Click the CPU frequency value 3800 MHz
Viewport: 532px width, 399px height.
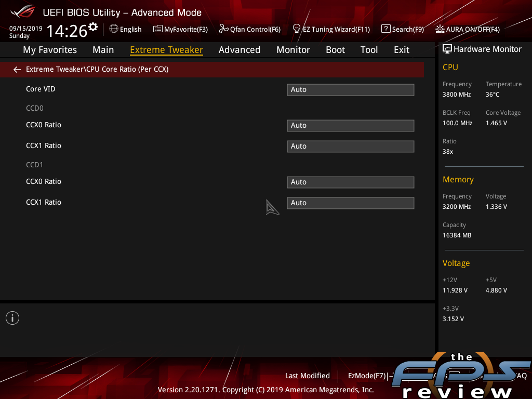pyautogui.click(x=456, y=95)
